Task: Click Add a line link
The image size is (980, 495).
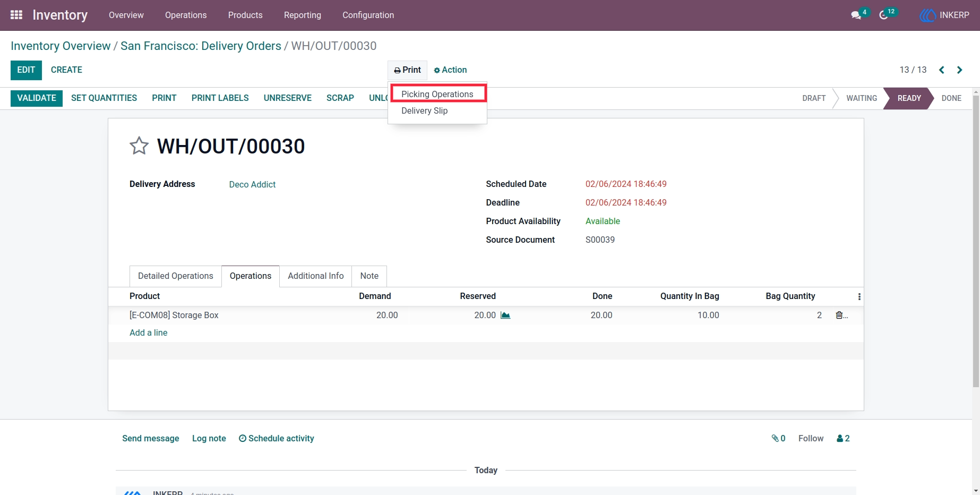Action: [149, 332]
